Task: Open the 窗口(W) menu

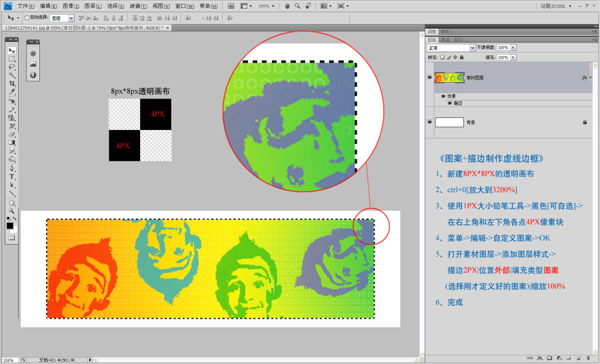Action: click(185, 6)
